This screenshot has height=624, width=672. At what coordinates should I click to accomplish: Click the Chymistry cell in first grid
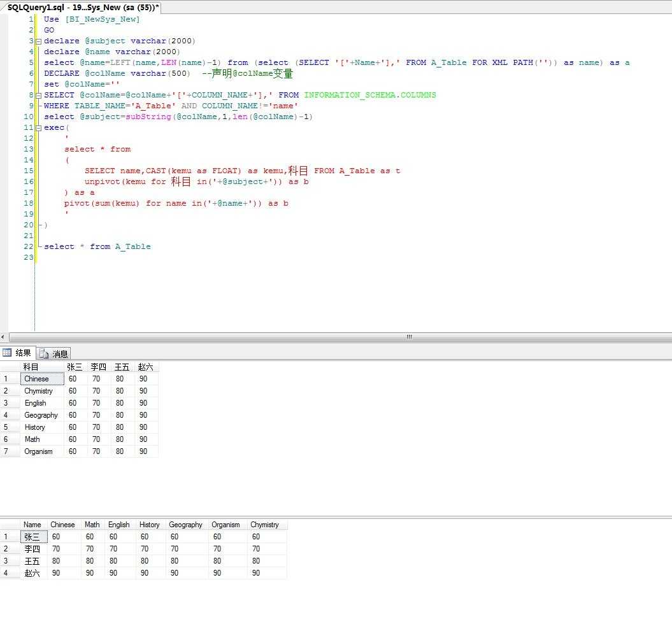42,391
